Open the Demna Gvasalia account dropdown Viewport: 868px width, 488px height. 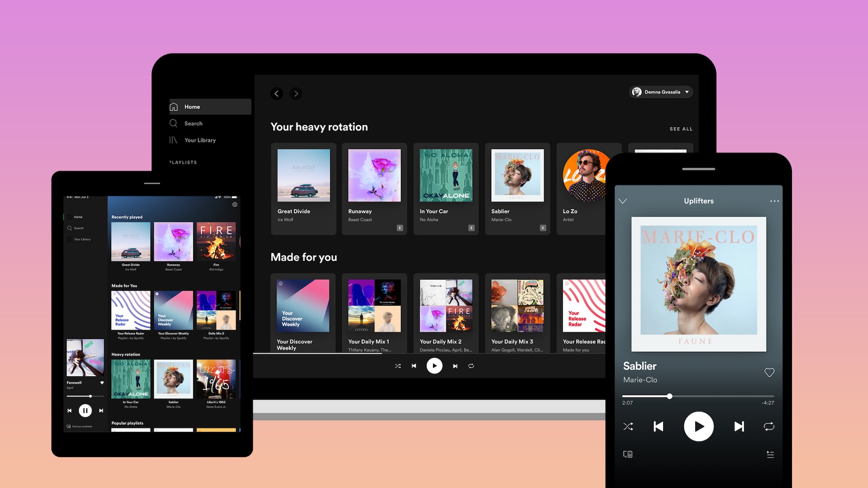pos(661,92)
